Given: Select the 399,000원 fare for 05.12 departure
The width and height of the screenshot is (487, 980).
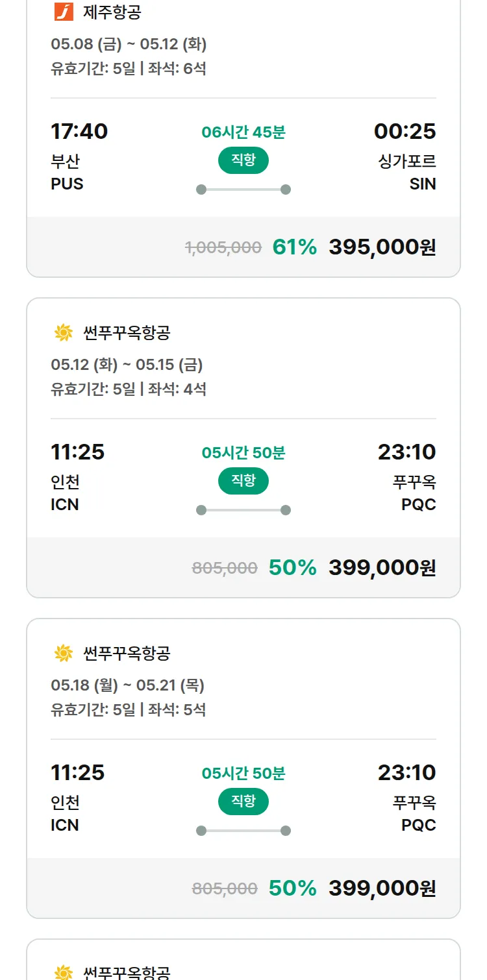Looking at the screenshot, I should [382, 568].
